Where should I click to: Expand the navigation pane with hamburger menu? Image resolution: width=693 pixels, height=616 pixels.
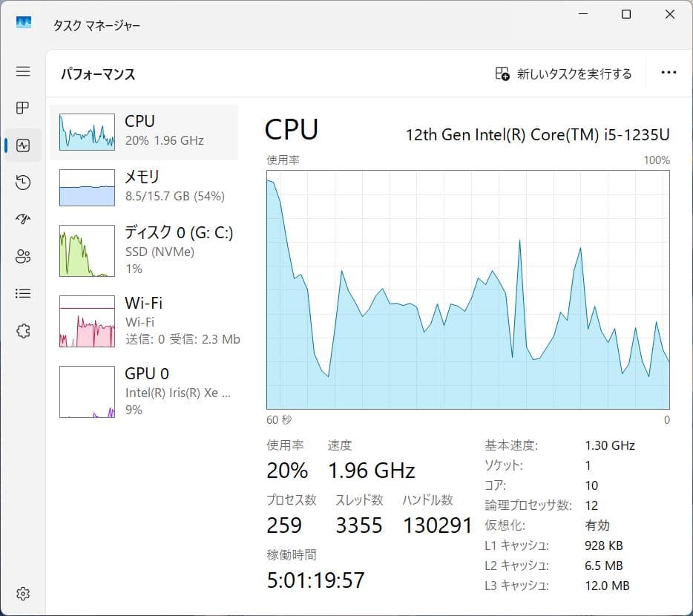click(22, 71)
